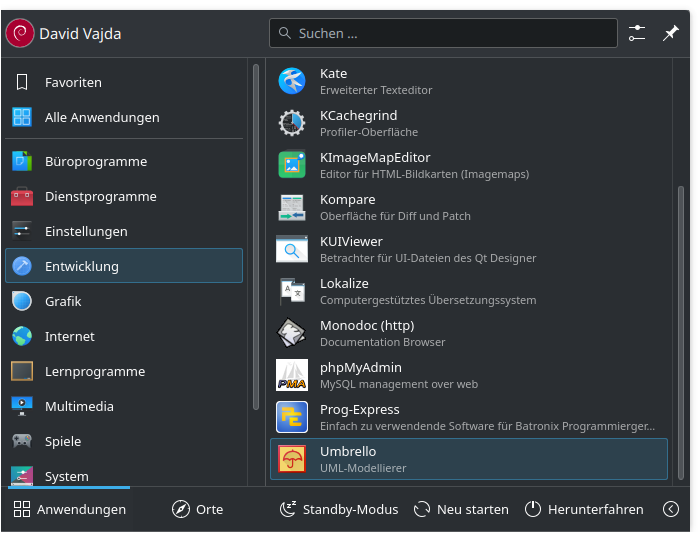Click the Multimedia monitor icon
This screenshot has height=533, width=700.
tap(22, 406)
